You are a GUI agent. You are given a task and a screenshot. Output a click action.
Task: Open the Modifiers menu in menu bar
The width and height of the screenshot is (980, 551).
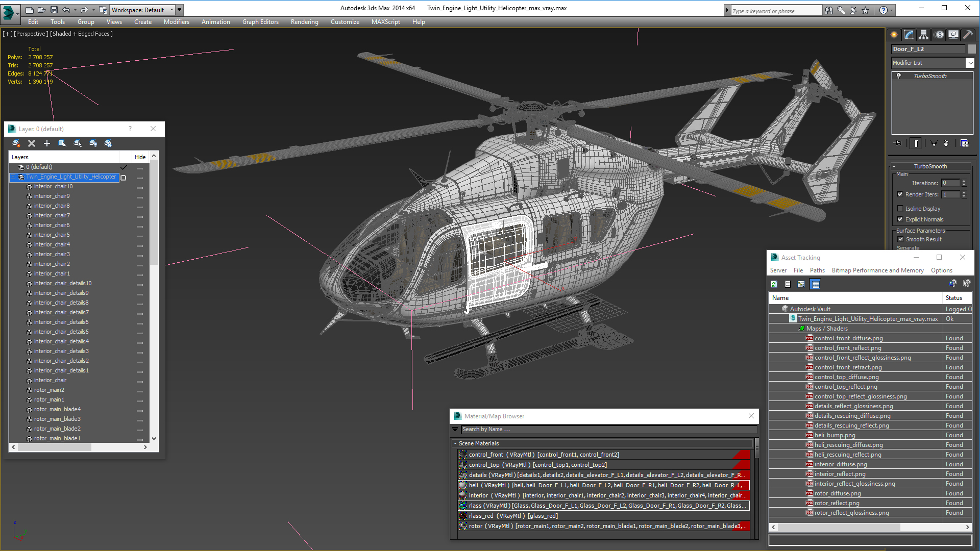point(176,21)
